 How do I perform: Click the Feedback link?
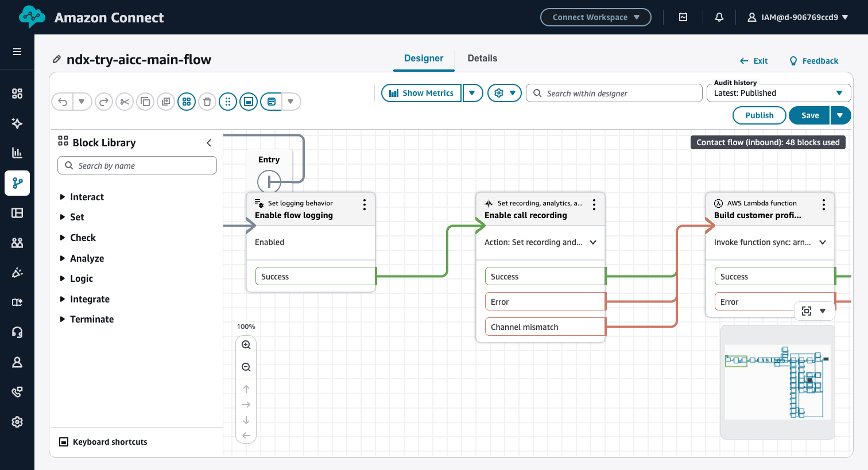pos(814,61)
